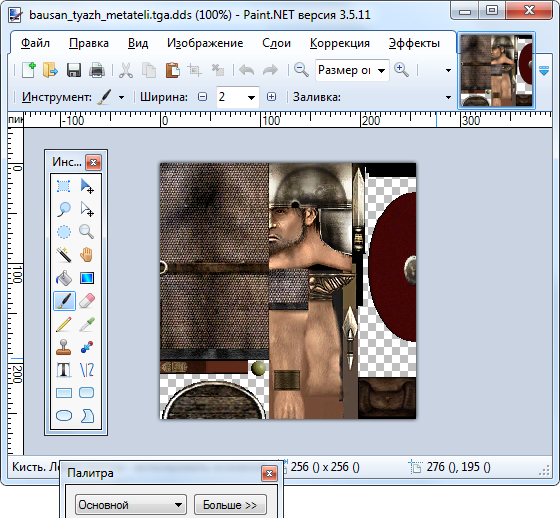Open the image list dropdown arrow
The width and height of the screenshot is (560, 518).
(x=544, y=70)
